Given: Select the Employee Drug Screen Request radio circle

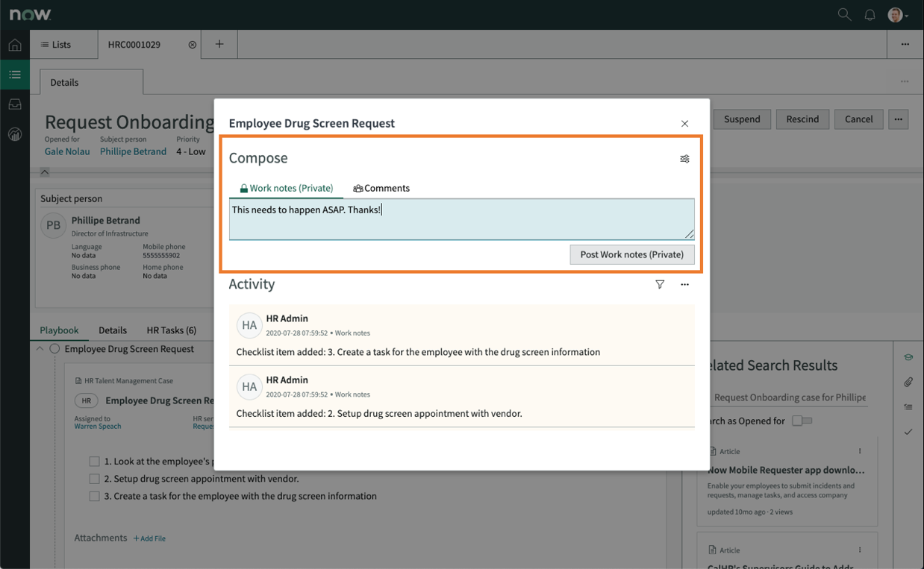Looking at the screenshot, I should [x=54, y=349].
